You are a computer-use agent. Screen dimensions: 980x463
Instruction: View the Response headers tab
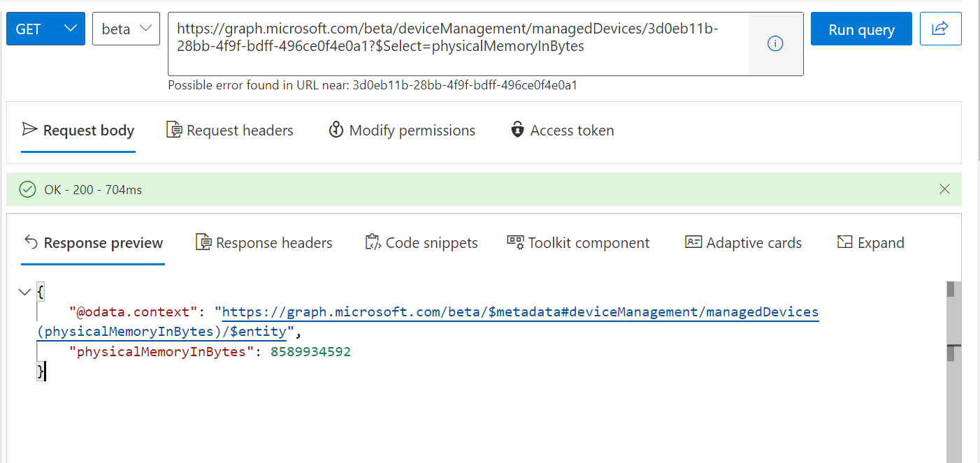click(x=264, y=243)
